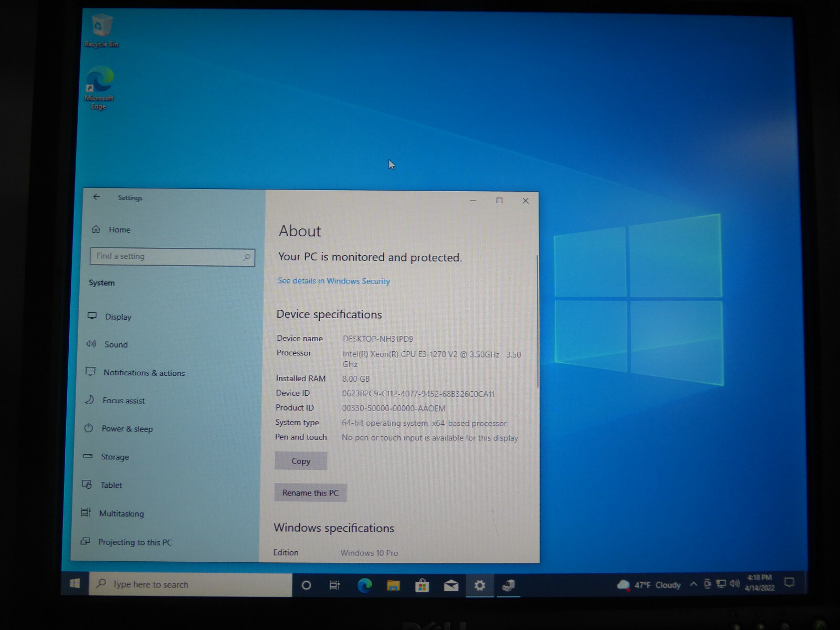Viewport: 840px width, 630px height.
Task: Click the Device ID value starting 0623B2C9
Action: [418, 394]
